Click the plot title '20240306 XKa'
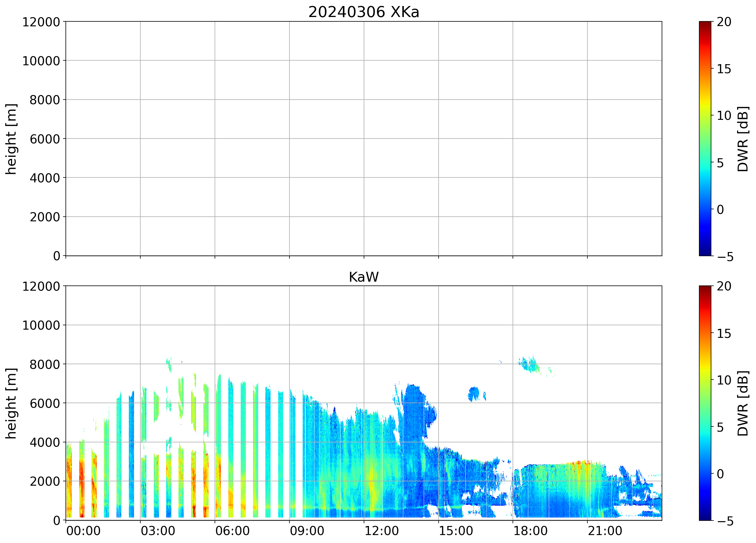Screen dimensions: 756x543 [363, 12]
